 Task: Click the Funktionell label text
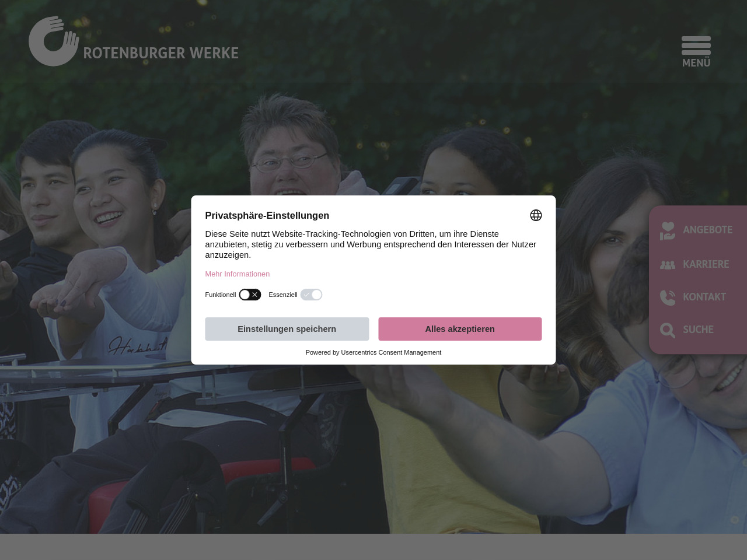coord(220,295)
